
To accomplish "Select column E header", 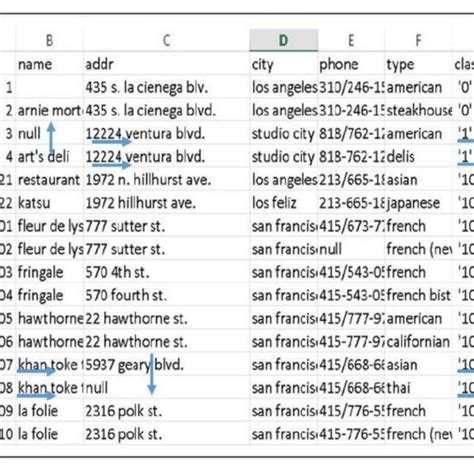I will (x=351, y=40).
